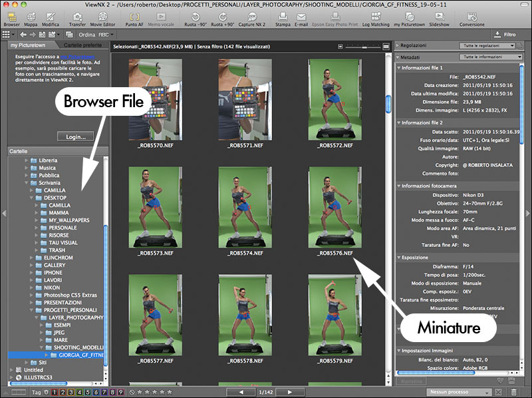Image resolution: width=532 pixels, height=398 pixels.
Task: Open the Movie Editor
Action: coord(102,19)
